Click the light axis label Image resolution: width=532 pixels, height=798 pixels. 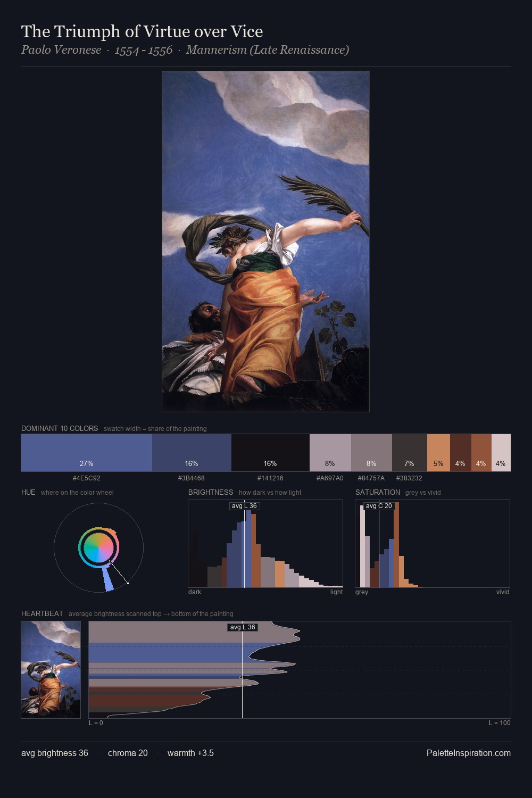coord(336,592)
